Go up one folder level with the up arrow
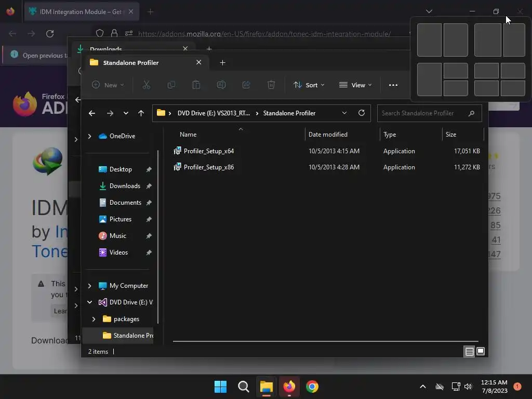 coord(141,113)
